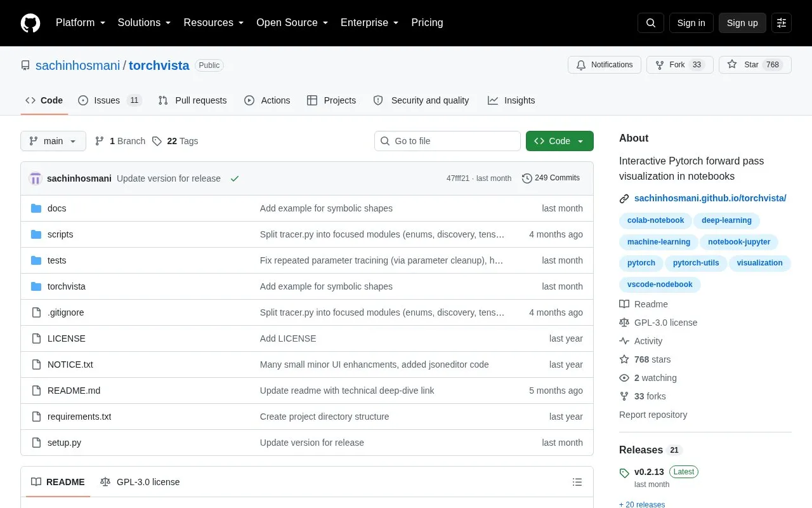The image size is (812, 508).
Task: Open the requirements.txt file
Action: (79, 417)
